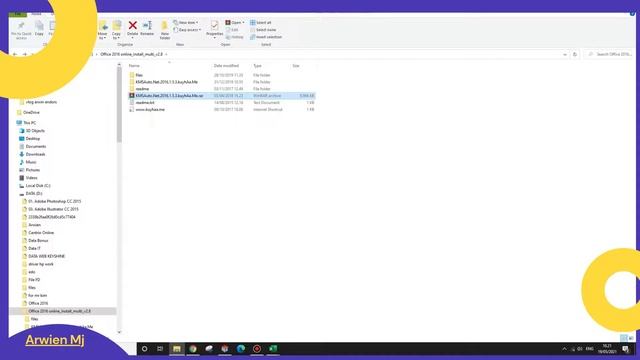The height and width of the screenshot is (360, 640).
Task: Sort by Date modified column header
Action: pyautogui.click(x=226, y=66)
